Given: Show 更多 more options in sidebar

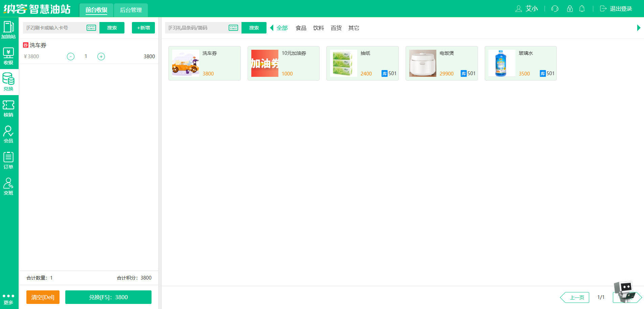Looking at the screenshot, I should coord(8,299).
